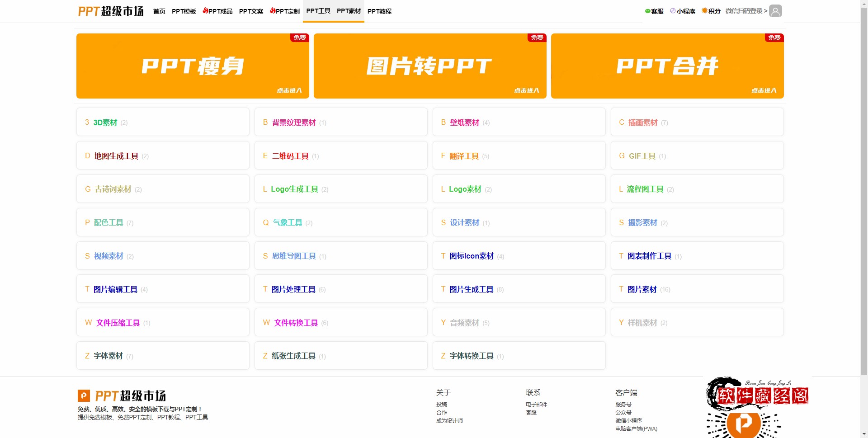The width and height of the screenshot is (868, 438).
Task: Open the 配色工具 category card
Action: [108, 222]
